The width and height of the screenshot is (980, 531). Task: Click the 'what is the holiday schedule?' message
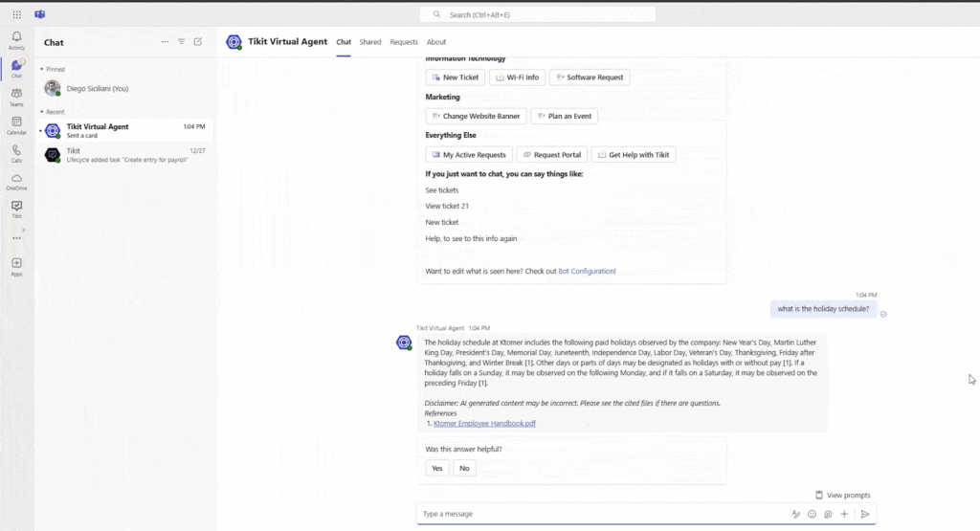tap(823, 309)
